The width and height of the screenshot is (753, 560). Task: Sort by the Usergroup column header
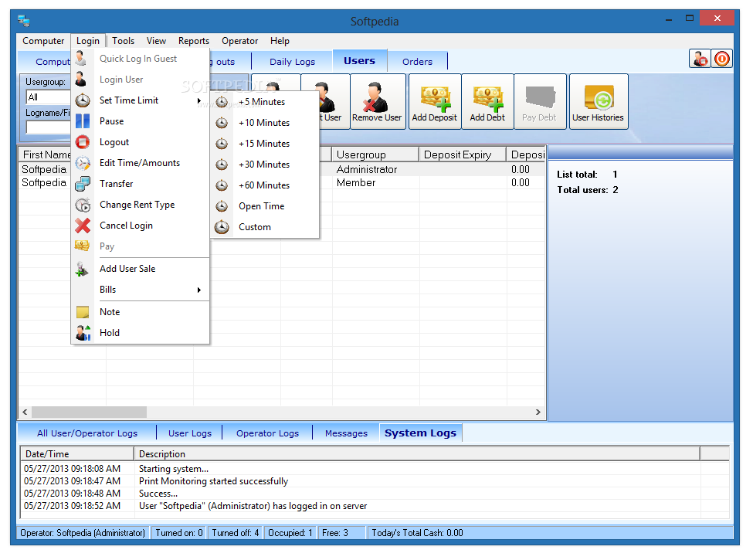[x=375, y=154]
